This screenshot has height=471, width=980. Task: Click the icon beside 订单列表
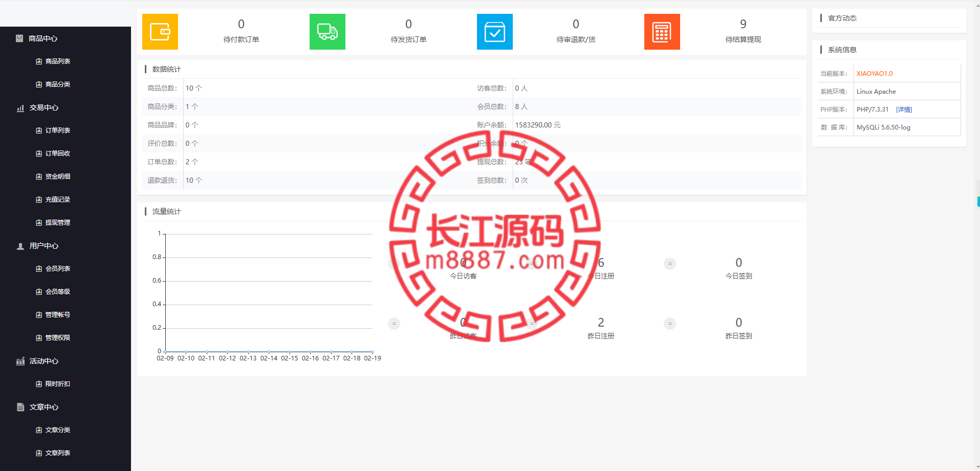[x=39, y=131]
